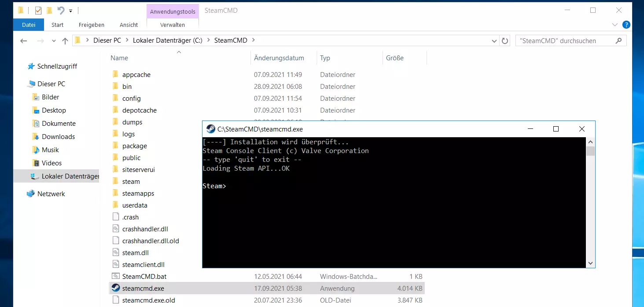Open the Ansicht ribbon tab
The width and height of the screenshot is (644, 307).
(x=129, y=25)
